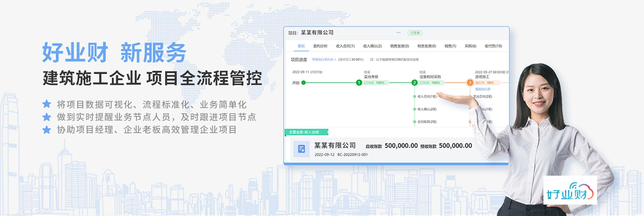
Task: Click the 已生效 status badge
Action: coord(415,33)
